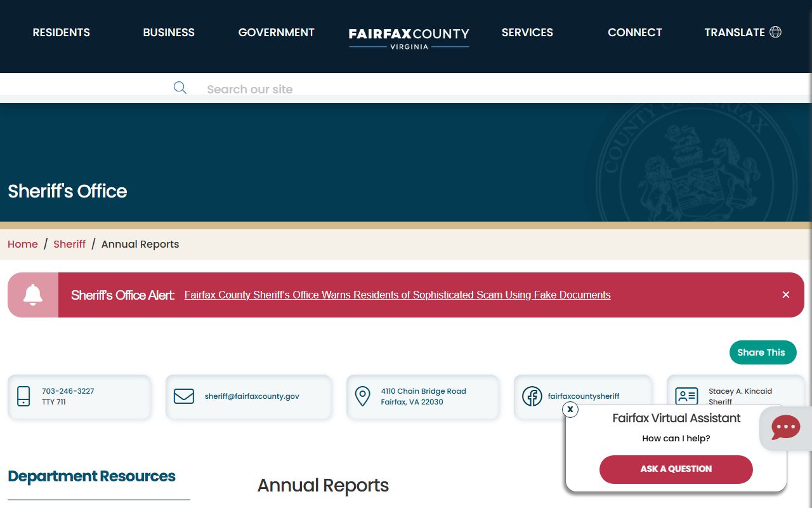This screenshot has width=812, height=508.
Task: Open the Business menu
Action: (169, 32)
